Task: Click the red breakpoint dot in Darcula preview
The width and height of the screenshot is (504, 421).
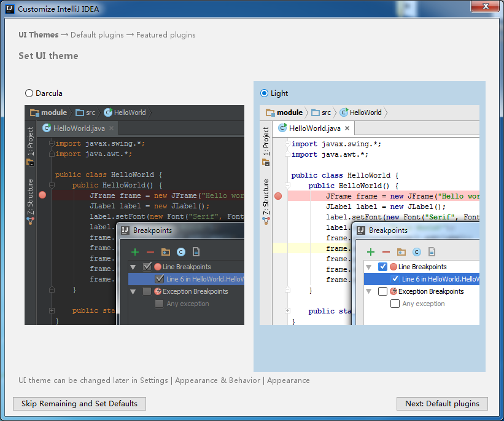Action: 42,195
